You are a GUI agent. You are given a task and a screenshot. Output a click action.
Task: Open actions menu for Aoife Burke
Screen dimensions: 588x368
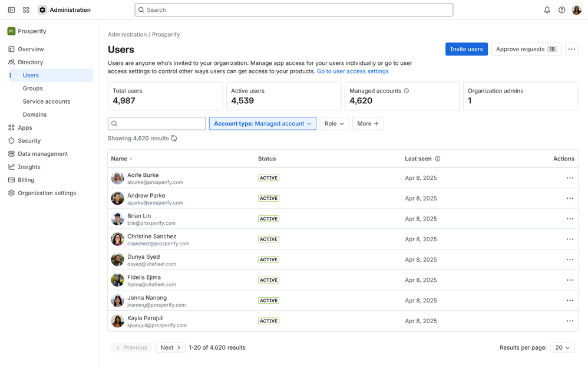click(570, 178)
